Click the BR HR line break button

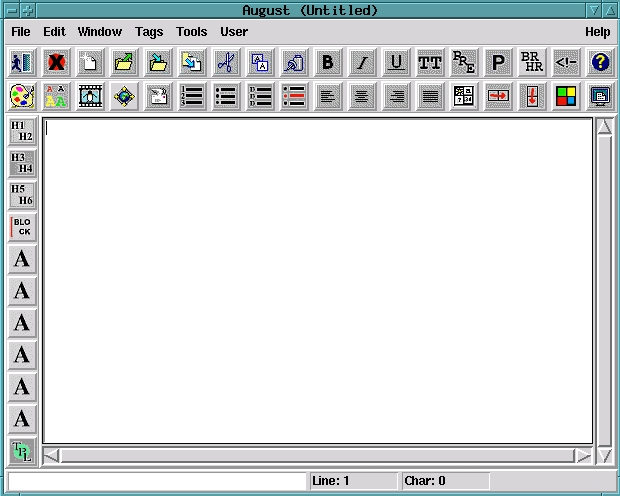point(532,62)
